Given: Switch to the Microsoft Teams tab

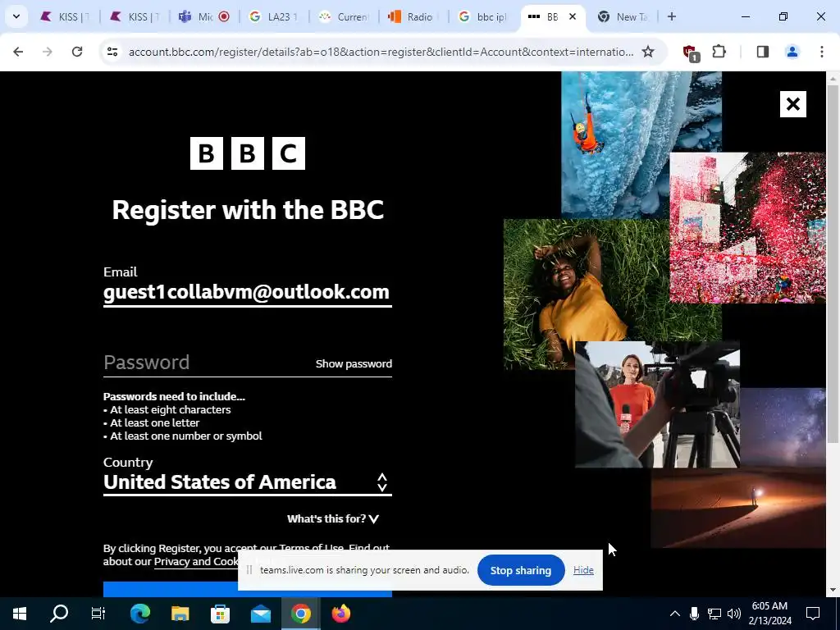Looking at the screenshot, I should [x=204, y=16].
